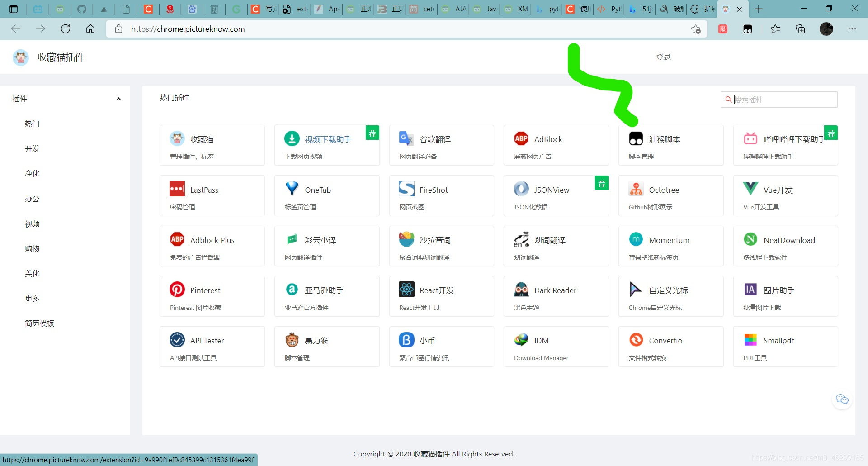Click the 图片助手 IA icon
Image resolution: width=868 pixels, height=466 pixels.
(x=750, y=290)
